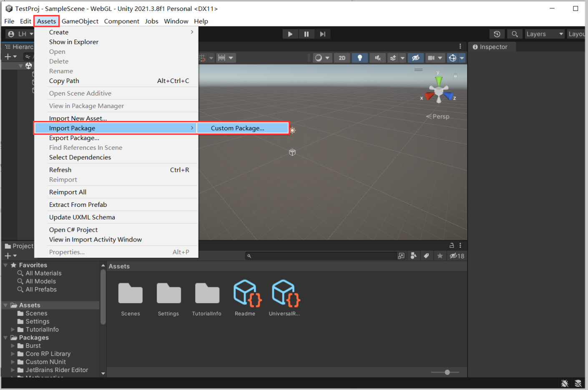
Task: Toggle scene audio mute icon
Action: tap(378, 58)
